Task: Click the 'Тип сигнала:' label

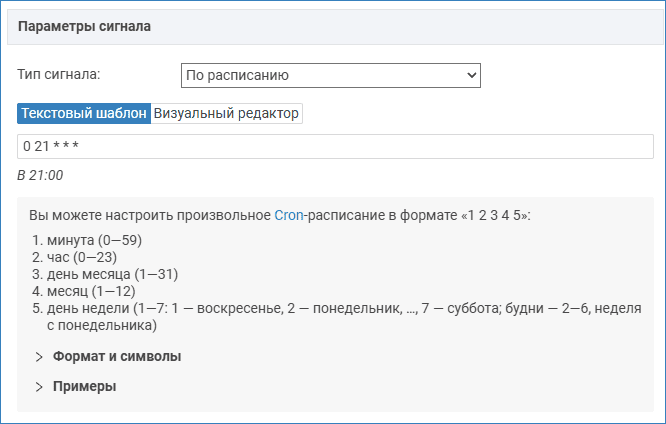Action: click(x=59, y=74)
